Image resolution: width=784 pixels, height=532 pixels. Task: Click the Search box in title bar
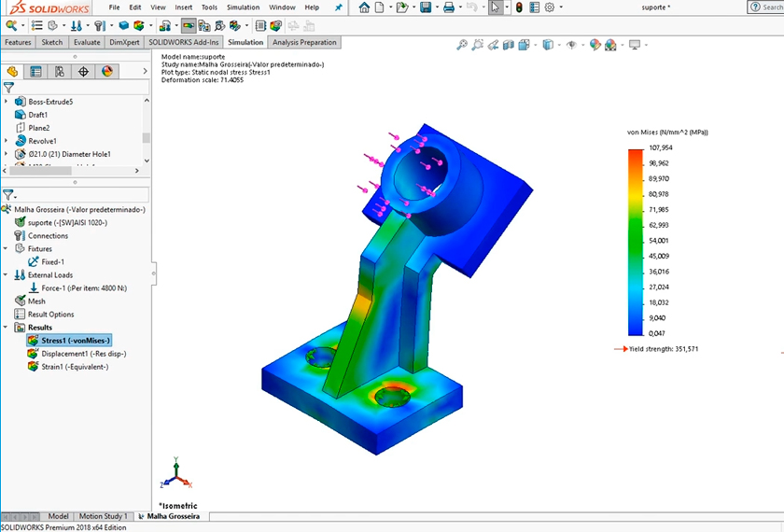point(764,7)
